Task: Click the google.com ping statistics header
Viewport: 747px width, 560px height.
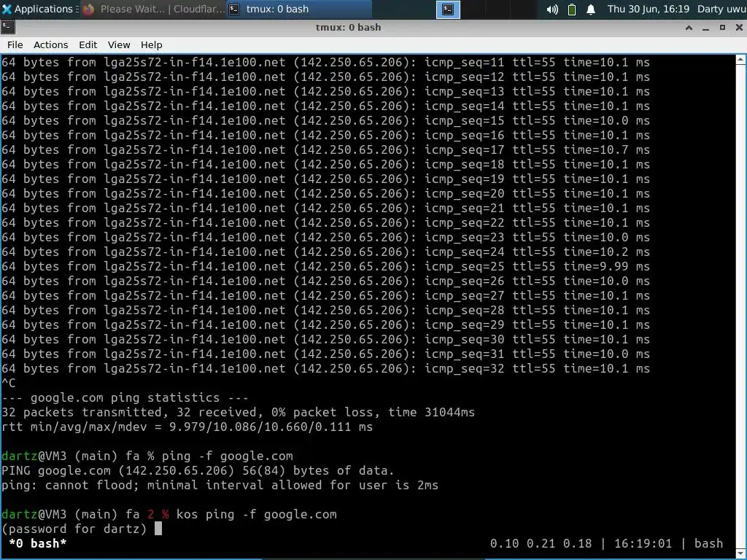Action: point(125,397)
